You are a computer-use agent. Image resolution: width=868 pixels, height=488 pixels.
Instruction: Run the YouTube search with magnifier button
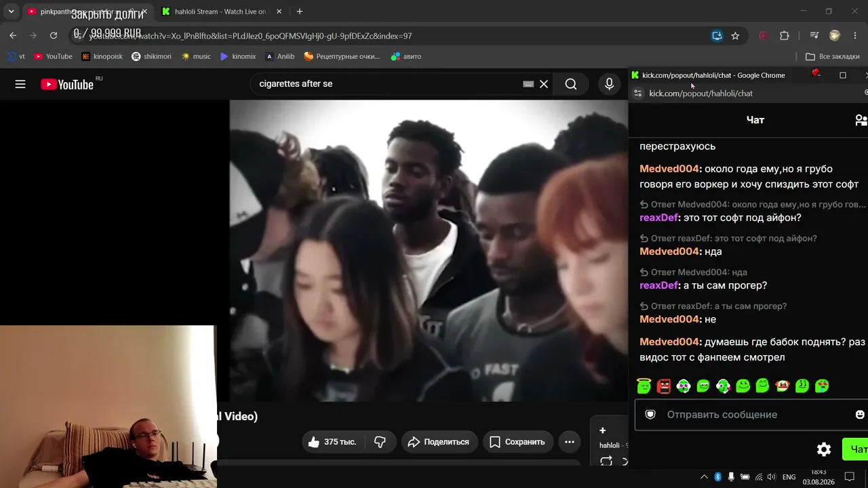click(571, 84)
